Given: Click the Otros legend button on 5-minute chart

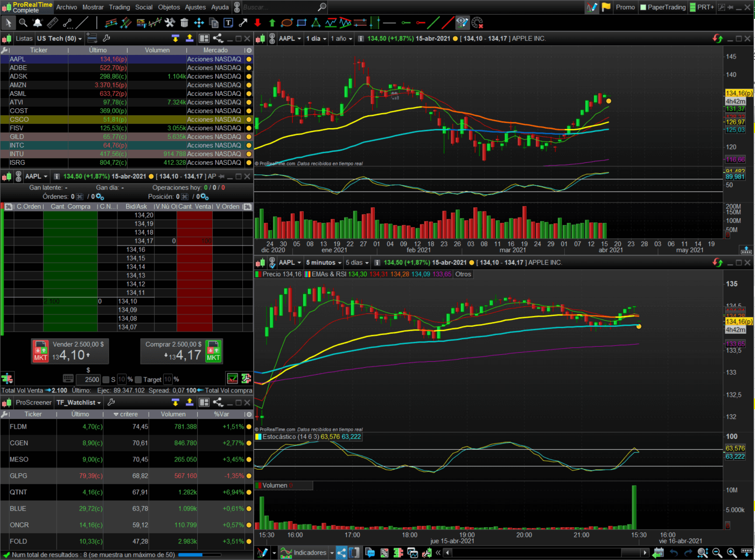Looking at the screenshot, I should [463, 274].
